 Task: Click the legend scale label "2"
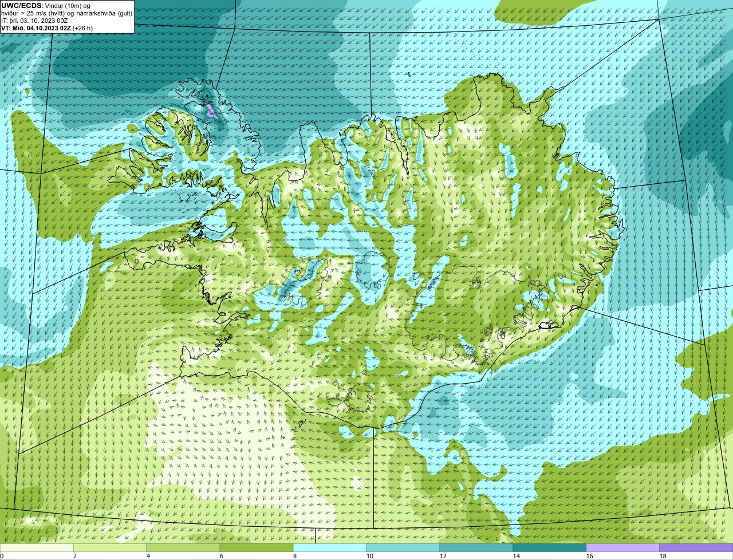(75, 556)
